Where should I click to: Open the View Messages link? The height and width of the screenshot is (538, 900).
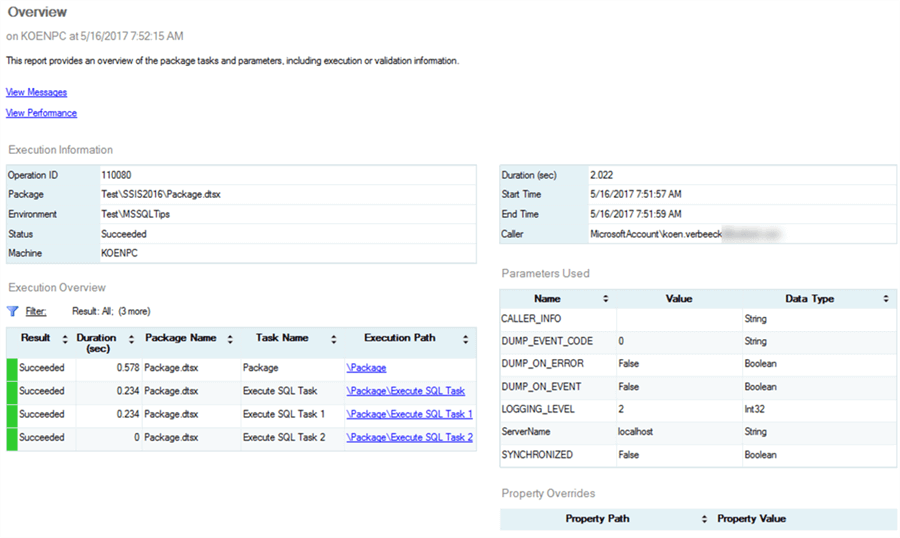click(x=36, y=92)
